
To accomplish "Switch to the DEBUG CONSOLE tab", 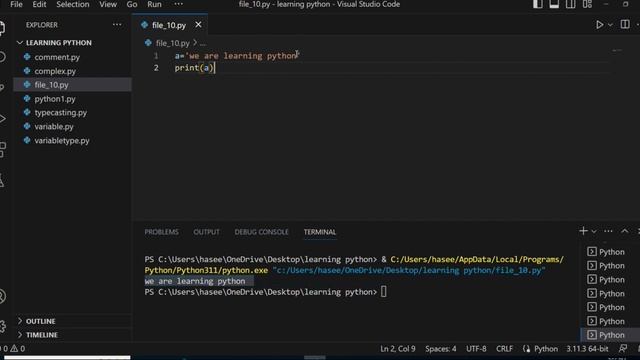I will 261,232.
